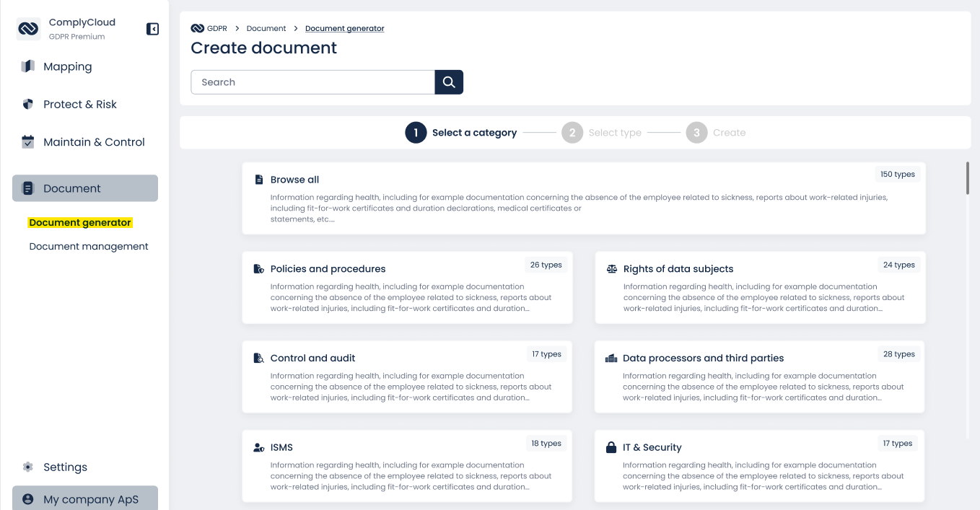Select the Document menu item

point(85,188)
